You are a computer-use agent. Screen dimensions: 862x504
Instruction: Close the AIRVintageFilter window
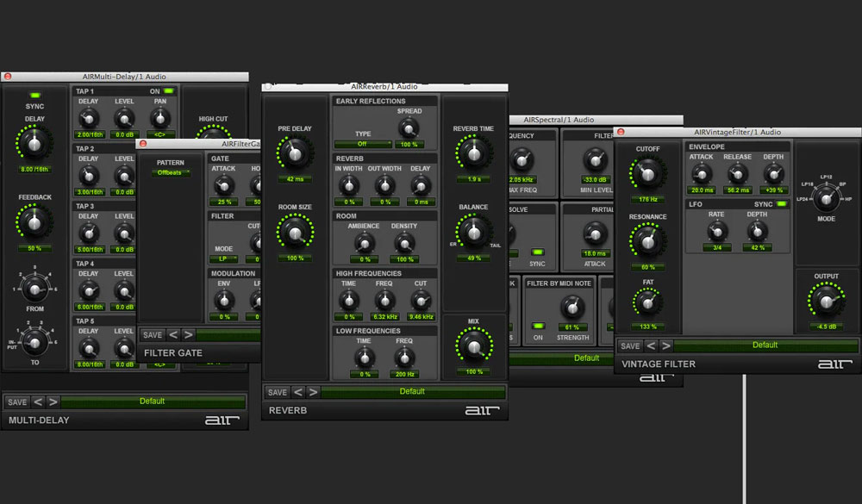point(621,132)
